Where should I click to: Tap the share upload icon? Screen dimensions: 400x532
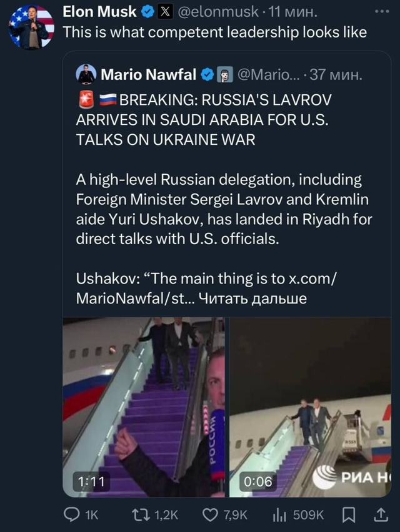coord(379,514)
